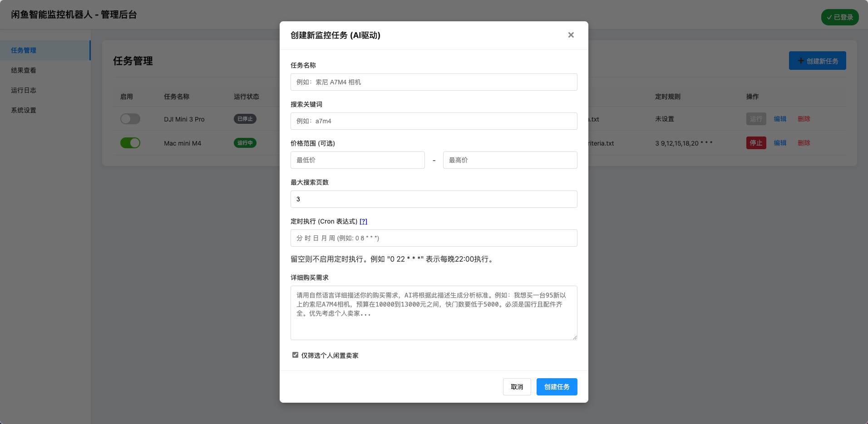Click the 详细购买需求 text area
Viewport: 868px width, 424px height.
(434, 313)
